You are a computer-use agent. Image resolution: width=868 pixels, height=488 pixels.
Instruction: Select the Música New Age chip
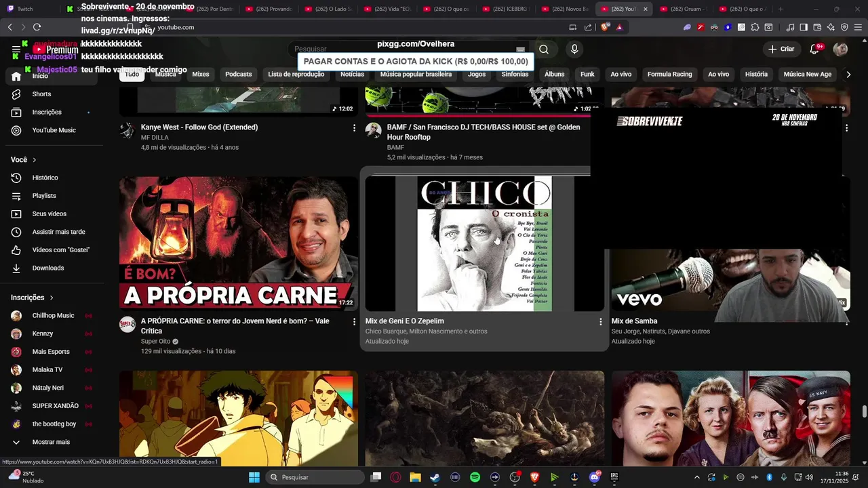(807, 74)
